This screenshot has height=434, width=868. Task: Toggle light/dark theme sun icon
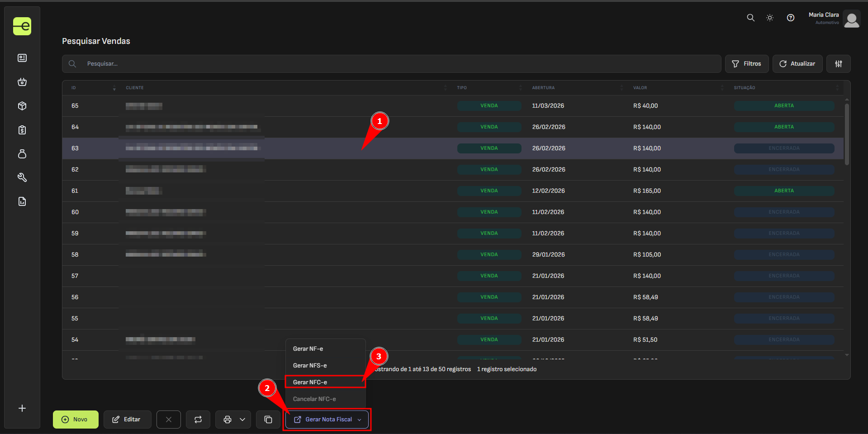(x=769, y=18)
